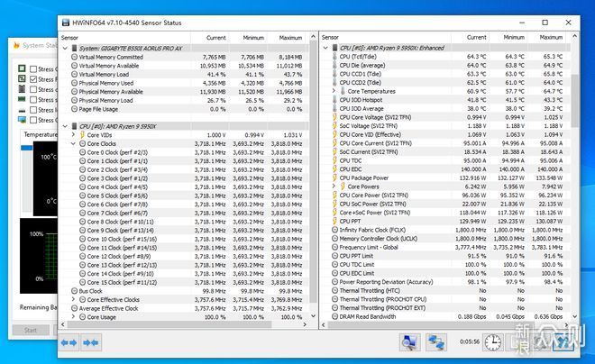This screenshot has height=364, width=595.
Task: Click circle icon beside Bus Clock row
Action: pyautogui.click(x=74, y=291)
